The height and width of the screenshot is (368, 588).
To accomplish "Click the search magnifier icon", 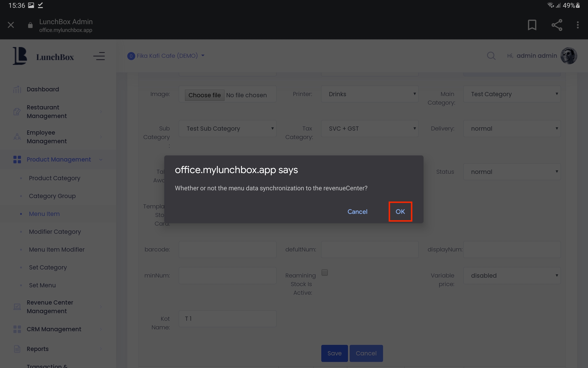I will coord(491,56).
